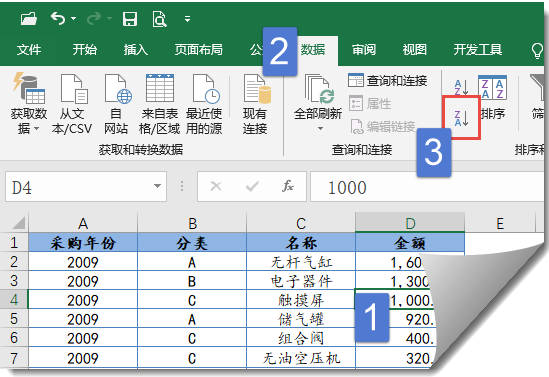Open print preview from the quick access toolbar
This screenshot has width=549, height=377.
point(159,19)
